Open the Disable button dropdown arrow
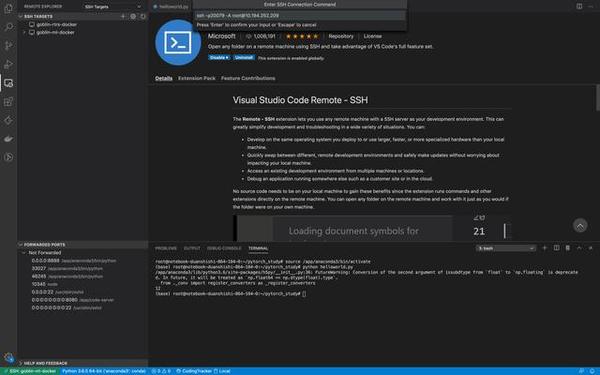The height and width of the screenshot is (375, 600). click(x=227, y=57)
